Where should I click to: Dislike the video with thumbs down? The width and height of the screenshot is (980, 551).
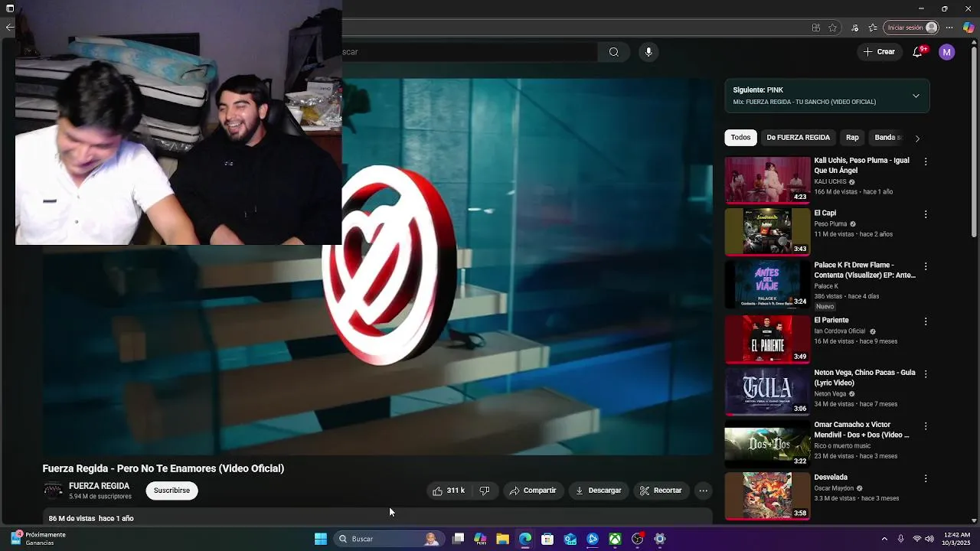485,491
